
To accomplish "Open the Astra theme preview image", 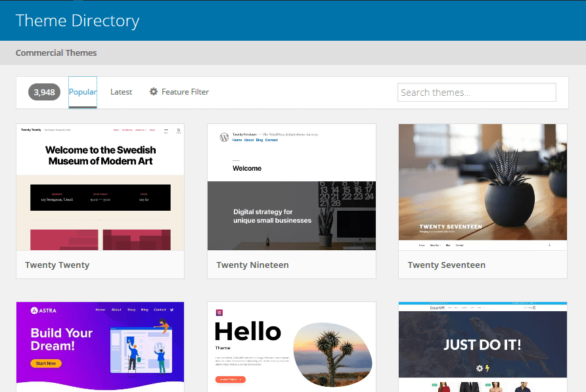I will [100, 347].
